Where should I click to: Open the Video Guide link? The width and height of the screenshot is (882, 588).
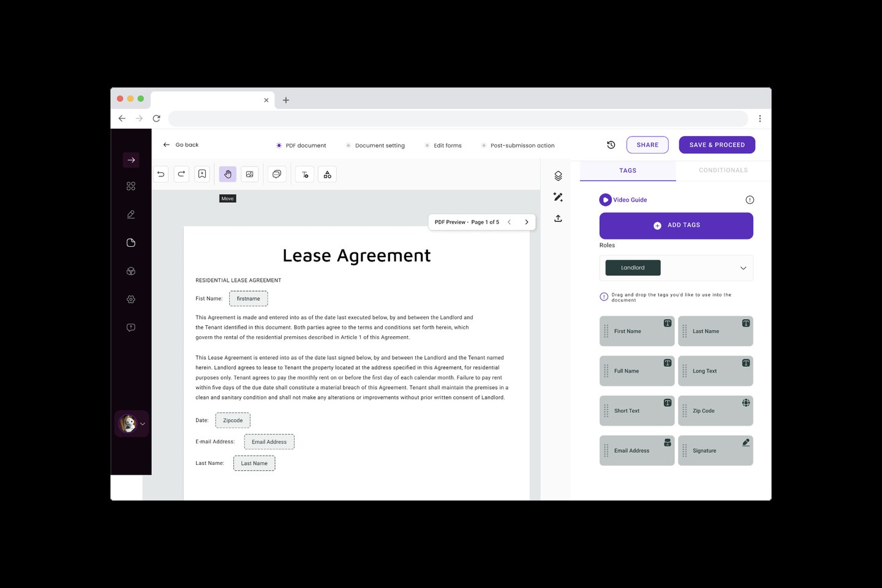(x=623, y=200)
